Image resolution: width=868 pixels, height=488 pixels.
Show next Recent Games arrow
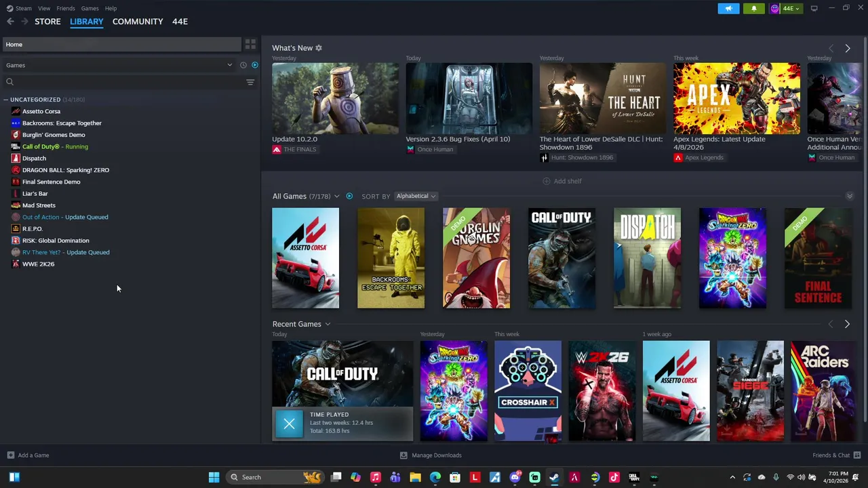pos(847,325)
